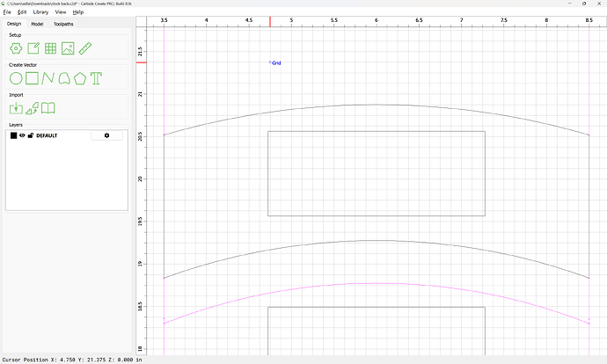Screen dimensions: 607x364
Task: Click the Import file icon
Action: point(16,108)
